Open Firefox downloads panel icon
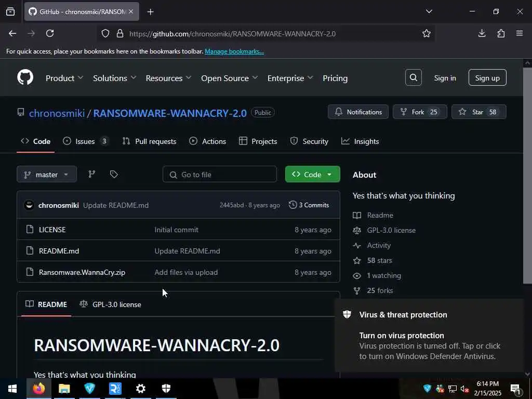Viewport: 532px width, 399px height. (x=482, y=33)
